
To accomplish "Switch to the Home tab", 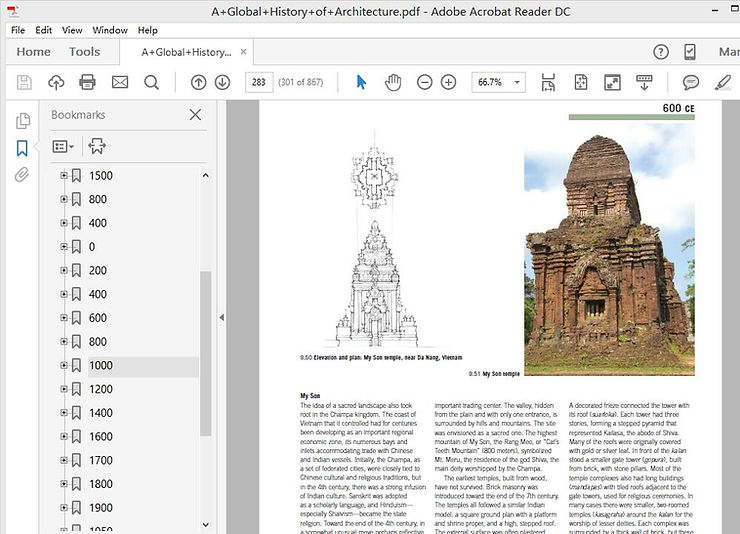I will (x=34, y=52).
